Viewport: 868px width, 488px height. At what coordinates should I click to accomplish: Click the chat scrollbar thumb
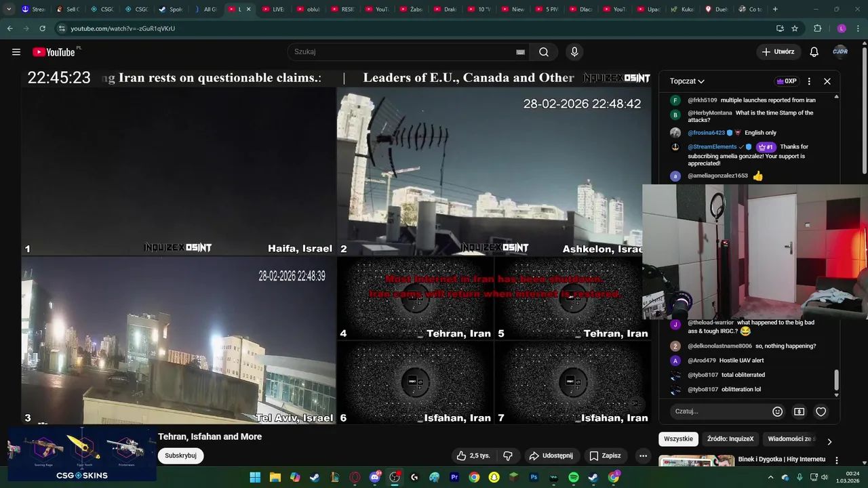pyautogui.click(x=836, y=380)
